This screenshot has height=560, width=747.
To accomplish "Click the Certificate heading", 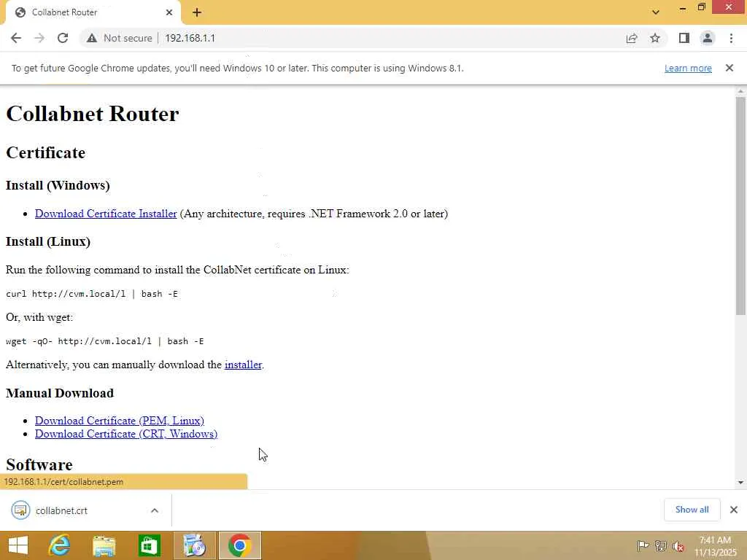I will 46,153.
